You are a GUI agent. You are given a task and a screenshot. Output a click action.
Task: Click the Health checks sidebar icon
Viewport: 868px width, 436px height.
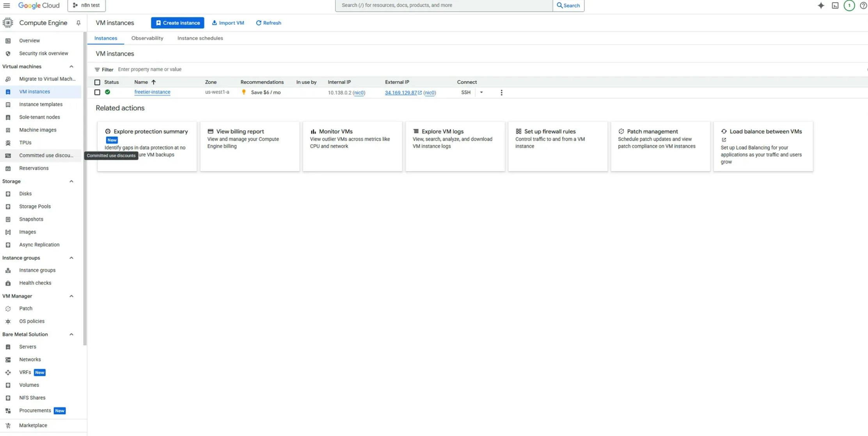tap(8, 283)
